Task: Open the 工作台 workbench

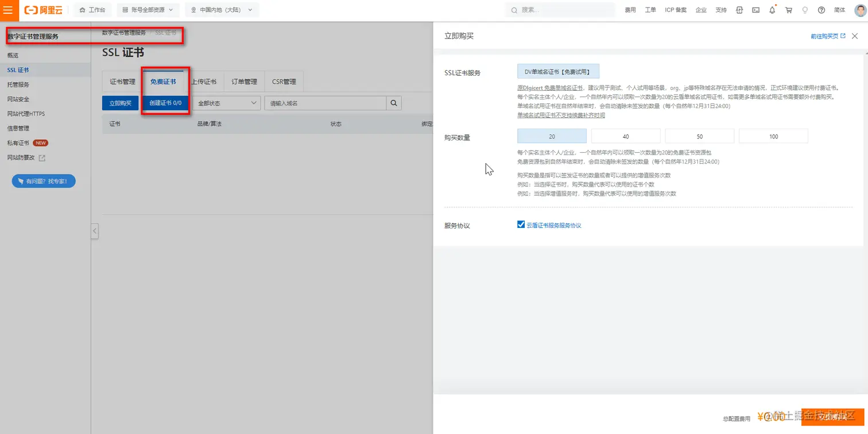Action: pyautogui.click(x=92, y=10)
